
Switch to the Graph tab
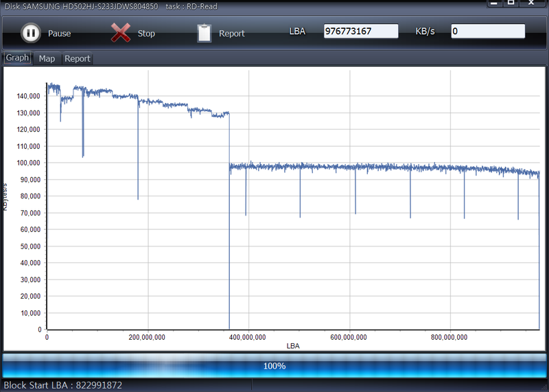[x=17, y=58]
